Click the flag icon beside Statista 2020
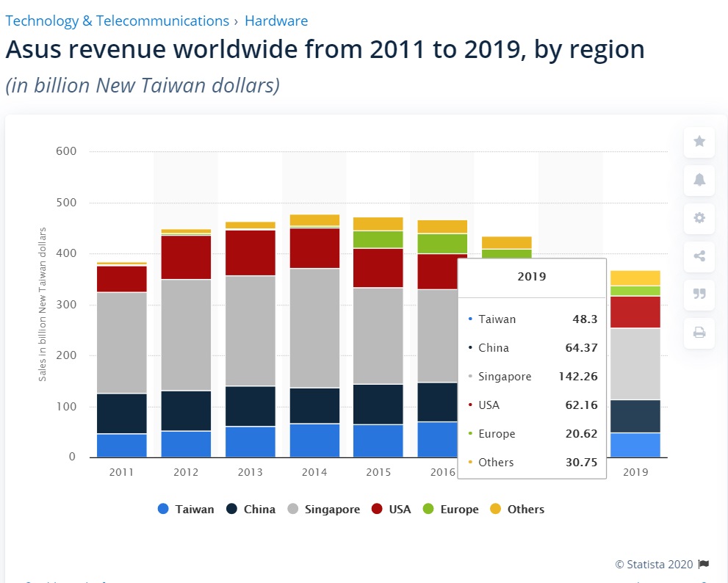728x583 pixels. click(704, 565)
